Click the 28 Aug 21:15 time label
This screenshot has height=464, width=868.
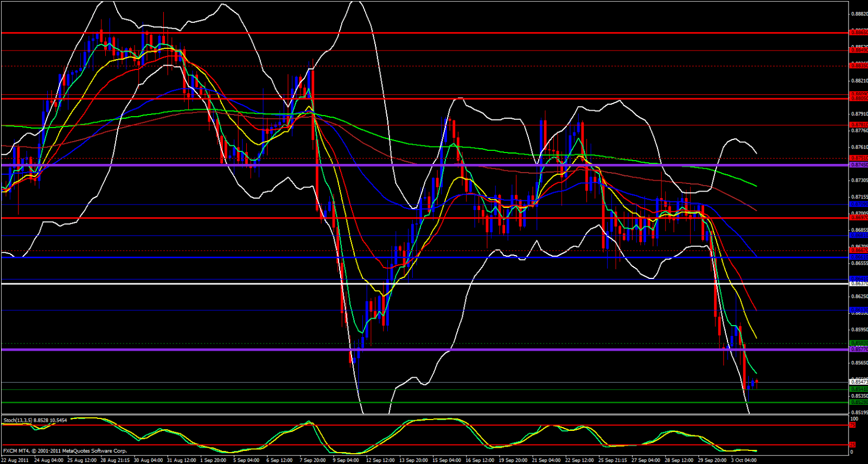pos(115,460)
